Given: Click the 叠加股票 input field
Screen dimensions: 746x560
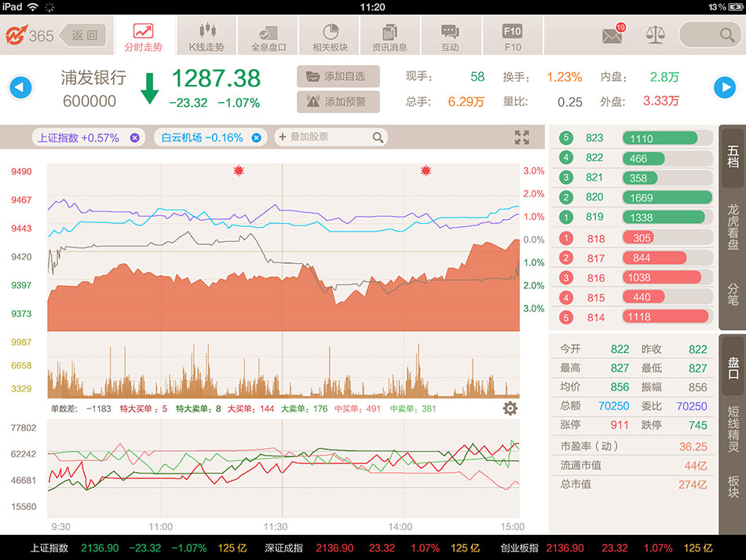Looking at the screenshot, I should pos(331,137).
